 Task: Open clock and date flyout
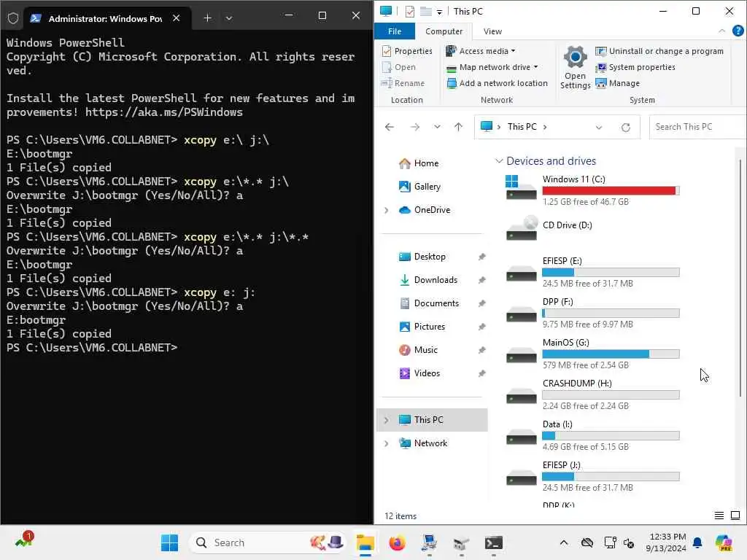point(667,542)
